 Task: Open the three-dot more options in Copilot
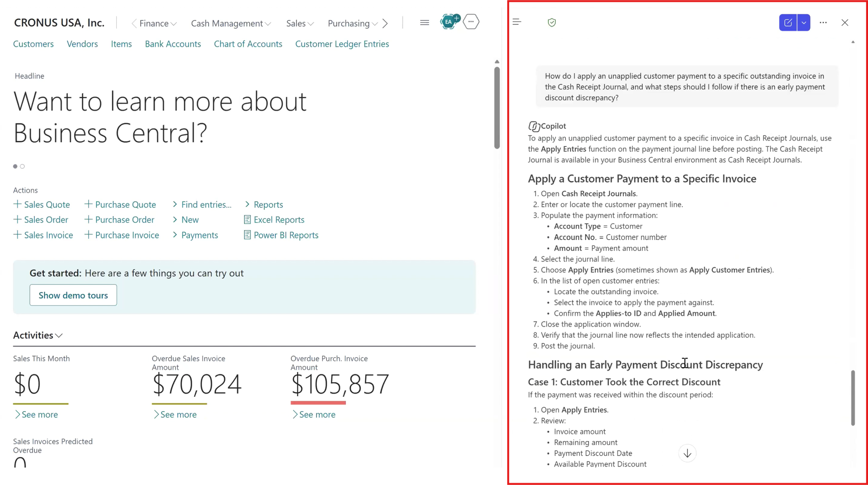tap(823, 22)
